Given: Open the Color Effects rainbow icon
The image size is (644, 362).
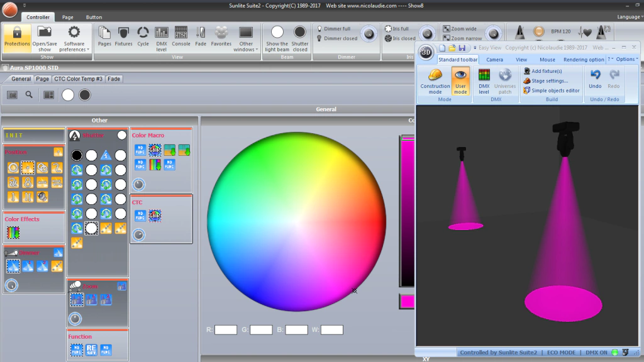Looking at the screenshot, I should pos(13,233).
